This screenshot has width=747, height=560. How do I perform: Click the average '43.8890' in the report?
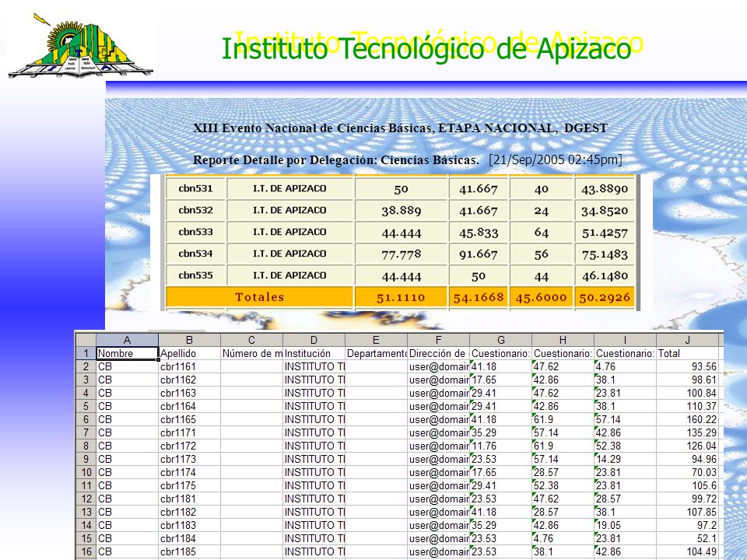pyautogui.click(x=605, y=189)
